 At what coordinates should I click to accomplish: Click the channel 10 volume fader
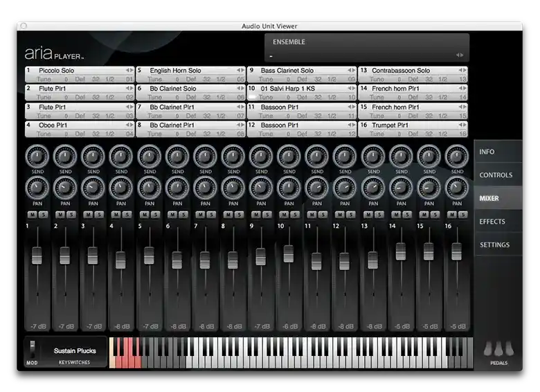point(289,254)
